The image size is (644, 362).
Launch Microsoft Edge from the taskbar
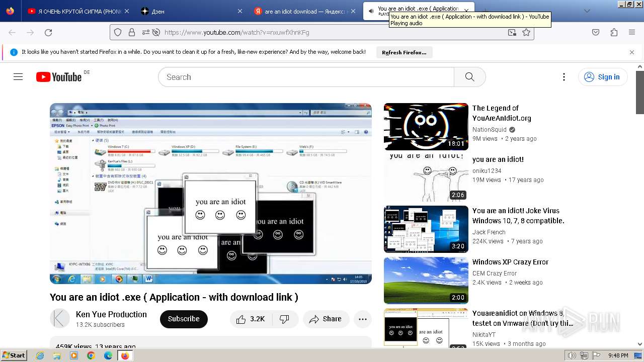[x=108, y=355]
